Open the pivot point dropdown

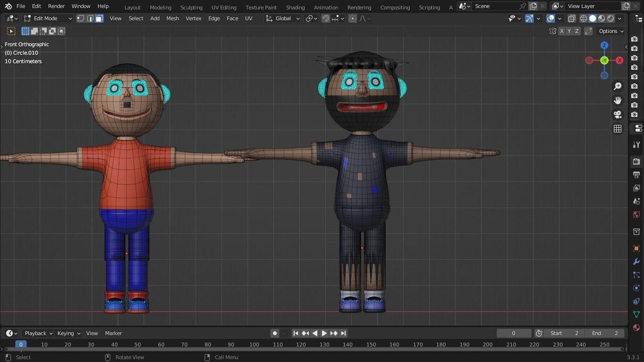312,18
